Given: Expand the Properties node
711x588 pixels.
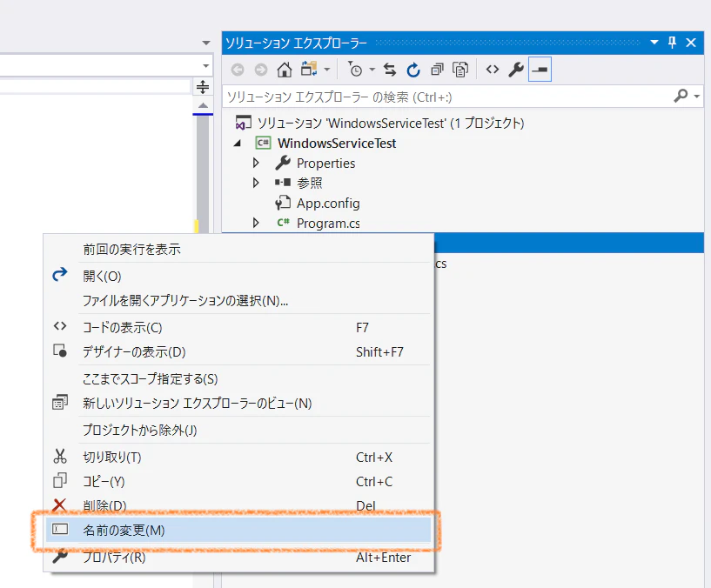Looking at the screenshot, I should click(x=256, y=163).
